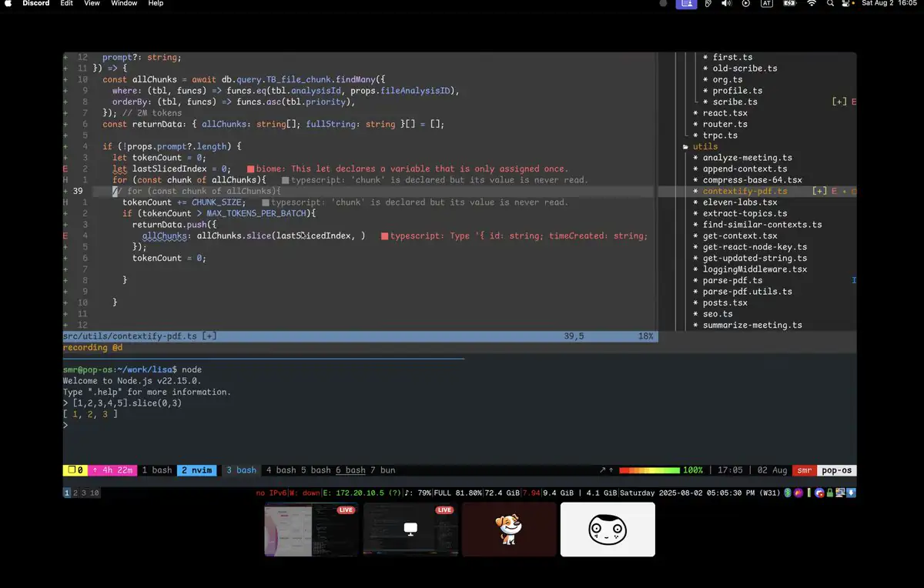Open Spotlight search from the menu bar

[829, 4]
